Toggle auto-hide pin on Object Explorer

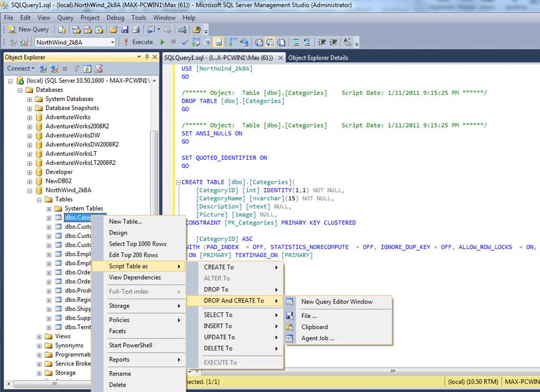147,57
